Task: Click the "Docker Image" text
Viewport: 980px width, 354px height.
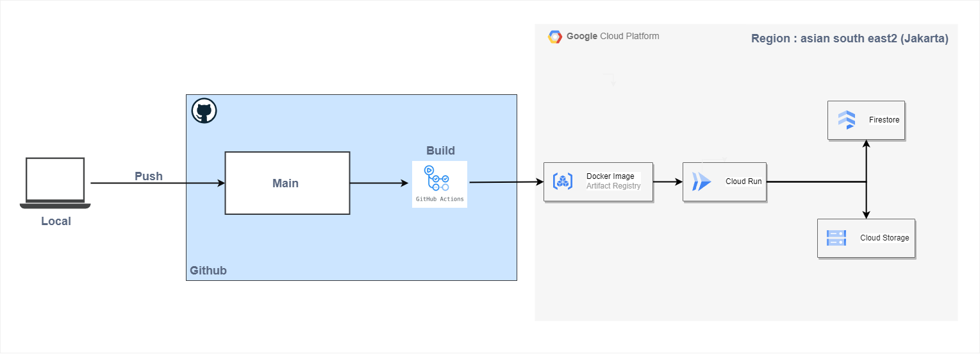Action: [x=610, y=176]
